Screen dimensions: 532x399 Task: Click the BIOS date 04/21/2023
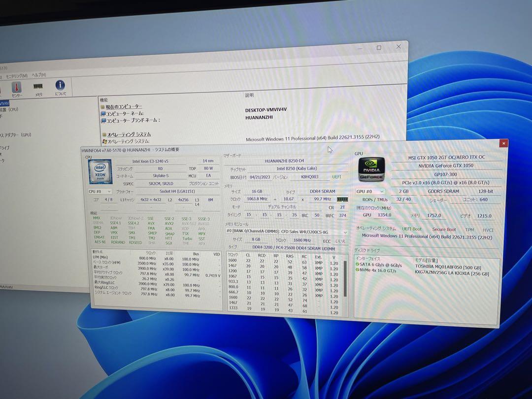[x=260, y=177]
